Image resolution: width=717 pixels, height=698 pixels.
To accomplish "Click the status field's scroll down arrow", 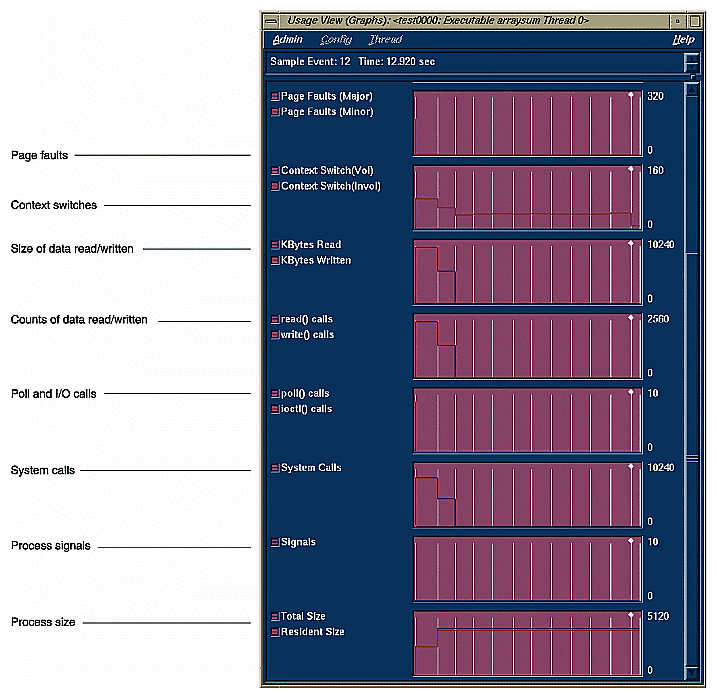I will 691,67.
